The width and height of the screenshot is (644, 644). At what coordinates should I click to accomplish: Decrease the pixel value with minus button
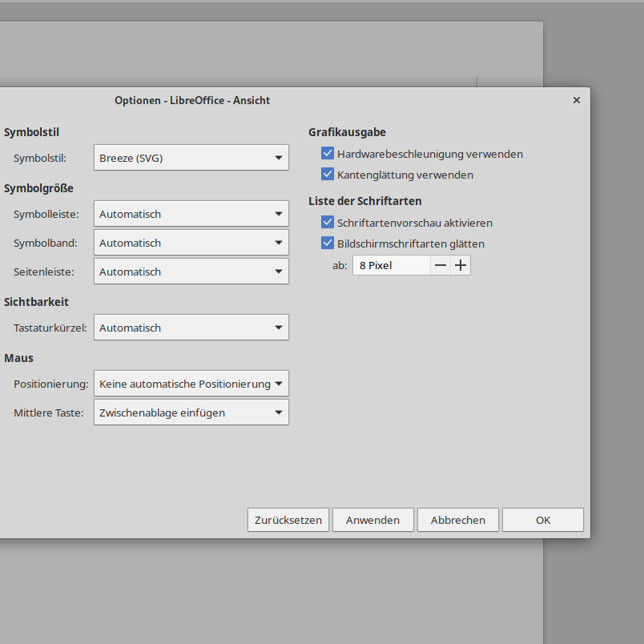(441, 265)
